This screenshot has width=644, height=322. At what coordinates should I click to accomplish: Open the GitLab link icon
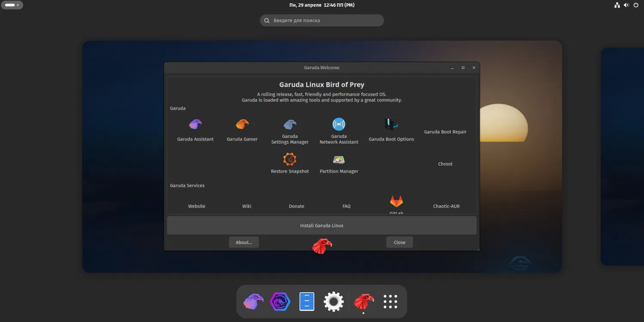pyautogui.click(x=396, y=201)
